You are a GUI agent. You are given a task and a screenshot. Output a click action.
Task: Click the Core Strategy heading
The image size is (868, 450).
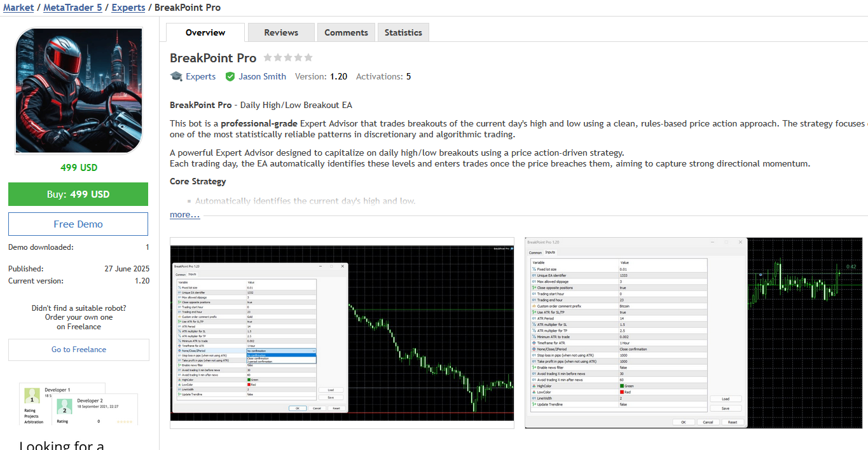(198, 181)
